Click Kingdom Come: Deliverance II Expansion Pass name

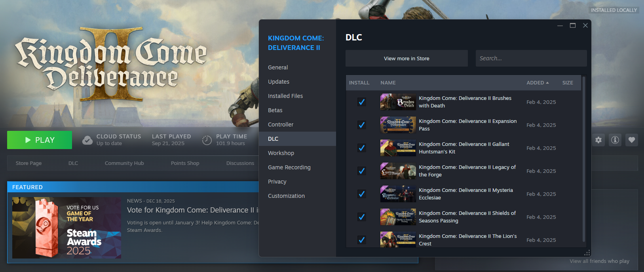point(468,125)
